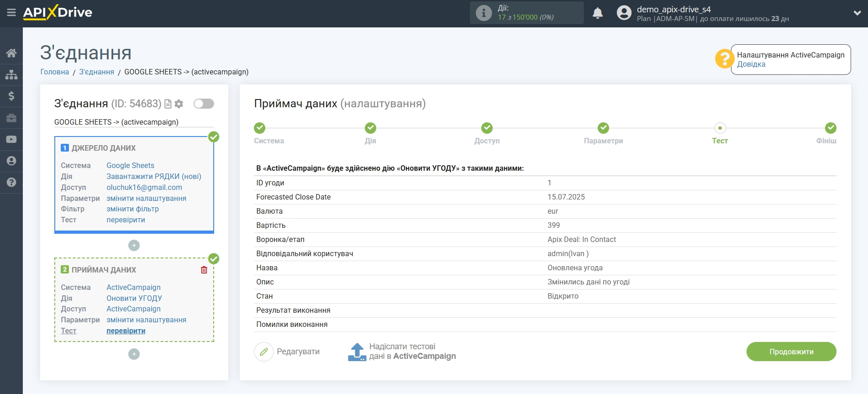The width and height of the screenshot is (868, 394).
Task: Open the hamburger menu
Action: point(11,13)
